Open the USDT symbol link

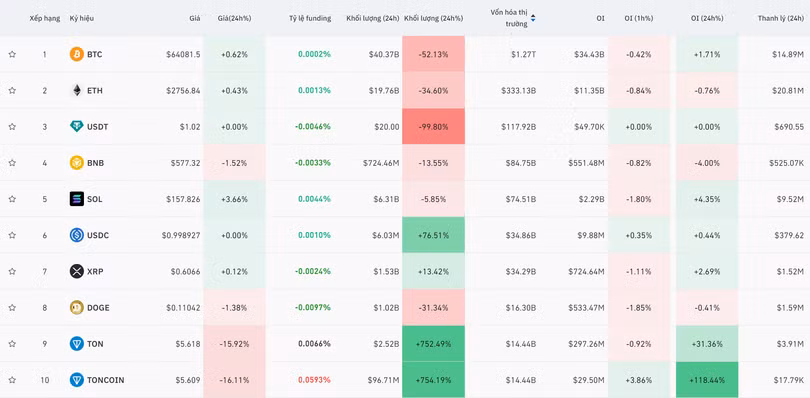point(98,127)
